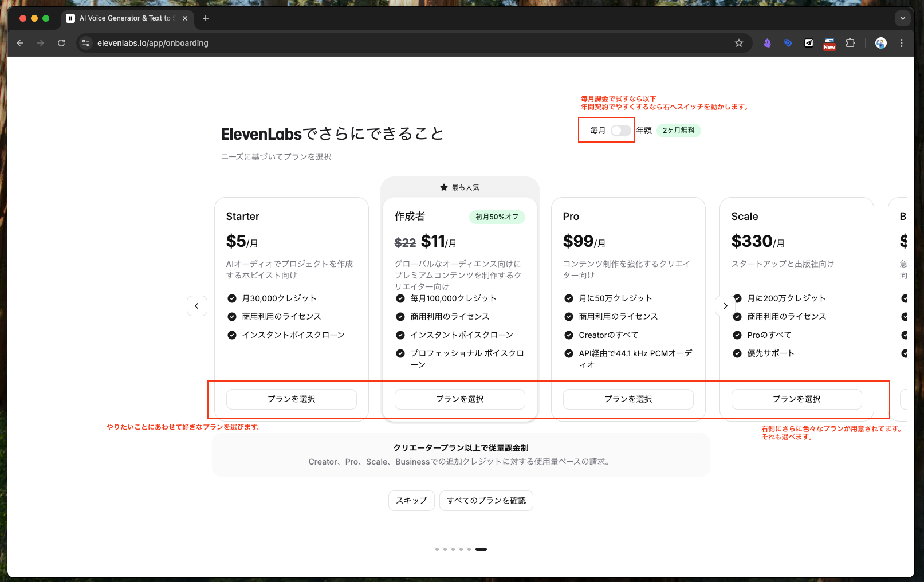Expand the tab search dropdown

coord(903,18)
